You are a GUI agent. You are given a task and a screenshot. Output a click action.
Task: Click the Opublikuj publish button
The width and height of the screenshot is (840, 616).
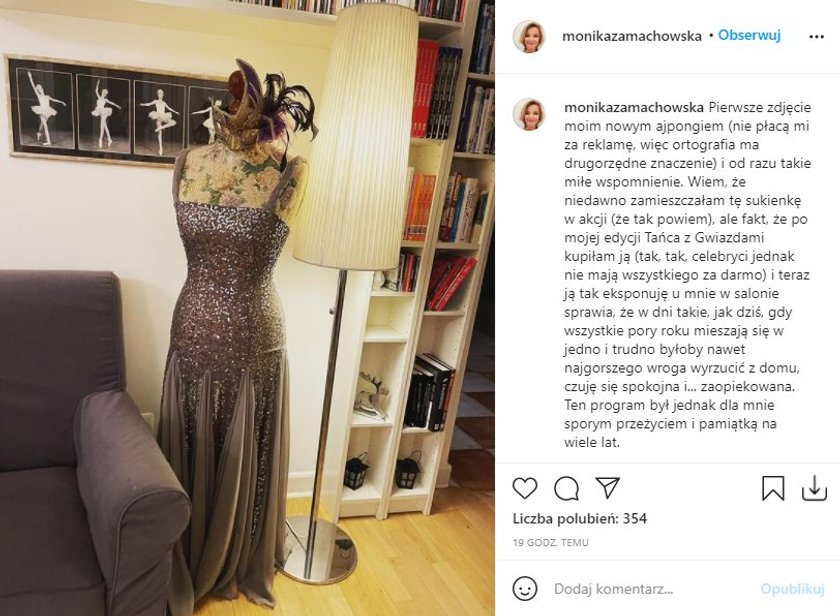[x=792, y=589]
